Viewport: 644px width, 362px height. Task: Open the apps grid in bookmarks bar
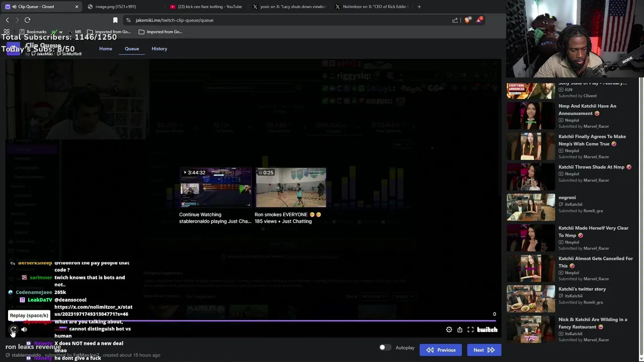pyautogui.click(x=7, y=32)
